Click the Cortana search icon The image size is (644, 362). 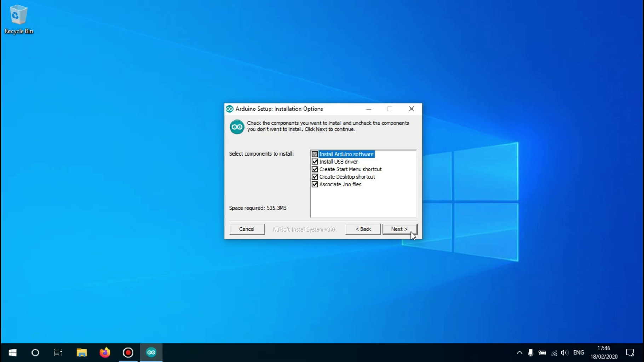tap(35, 352)
